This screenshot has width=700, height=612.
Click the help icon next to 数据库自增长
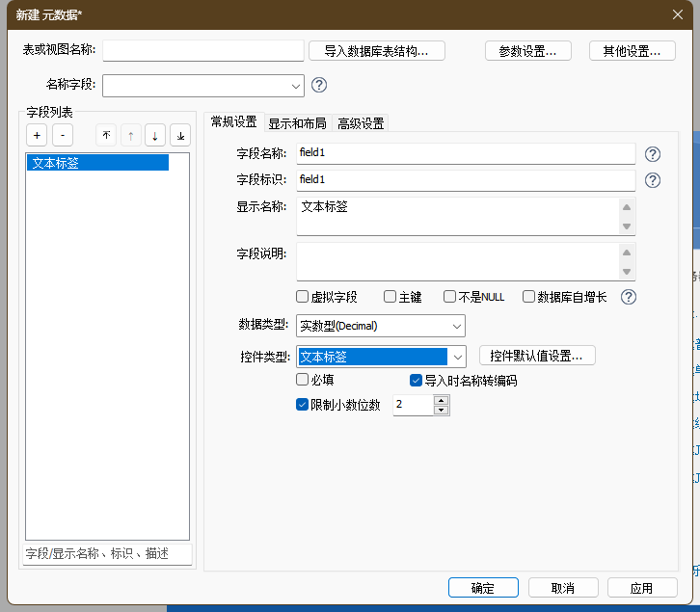[629, 297]
